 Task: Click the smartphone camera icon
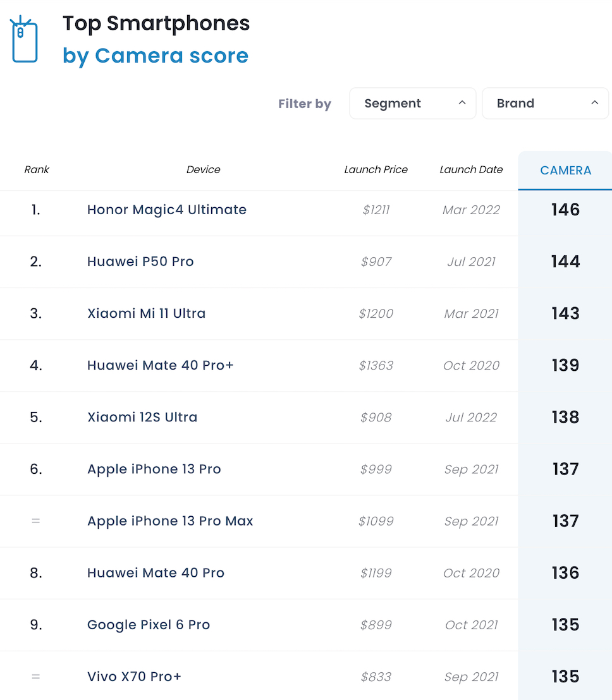pos(24,40)
